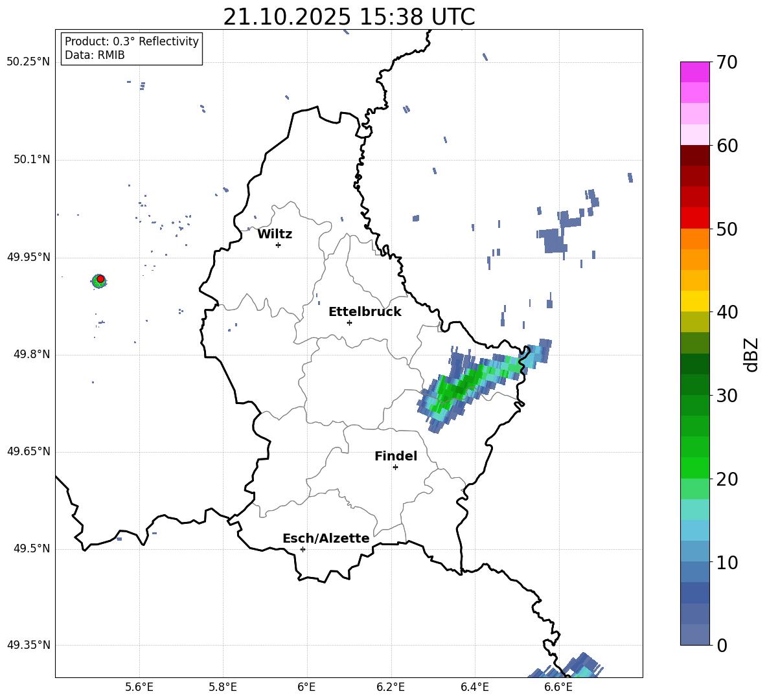Select the Esch/Alzette city label
Screen dimensions: 767x700
point(326,538)
